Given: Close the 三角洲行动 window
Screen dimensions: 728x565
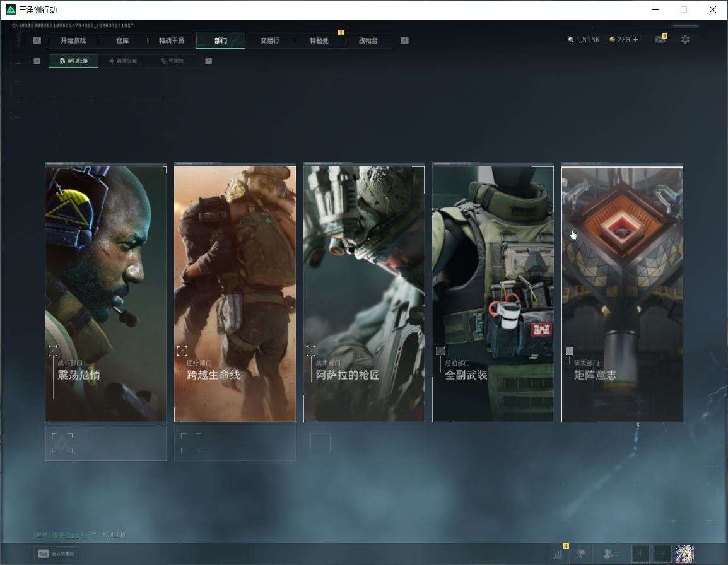Looking at the screenshot, I should 713,9.
